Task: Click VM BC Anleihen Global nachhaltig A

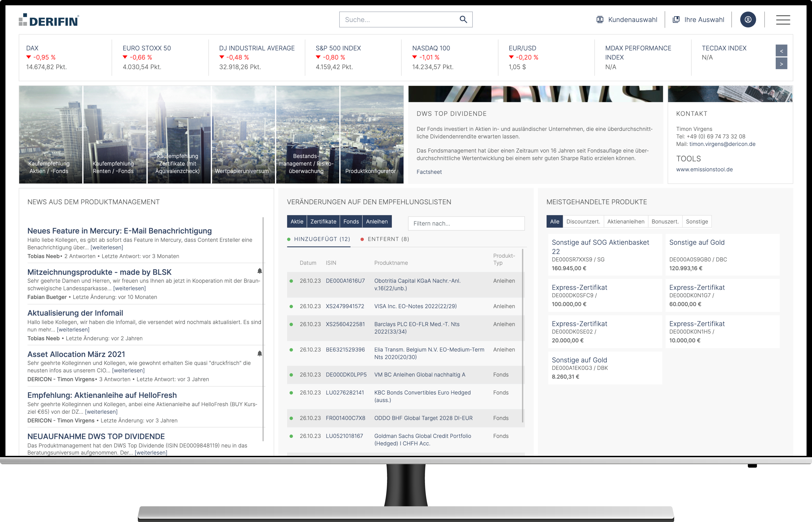Action: tap(419, 375)
